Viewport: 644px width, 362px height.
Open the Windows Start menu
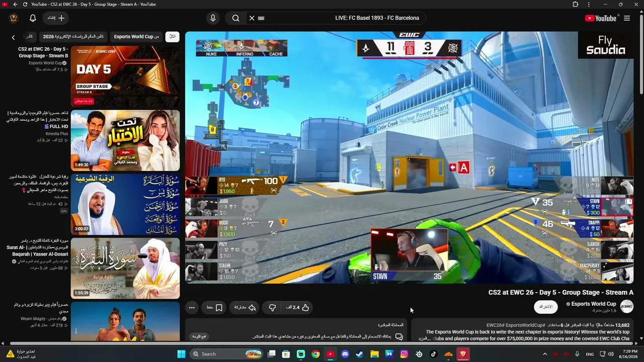181,354
